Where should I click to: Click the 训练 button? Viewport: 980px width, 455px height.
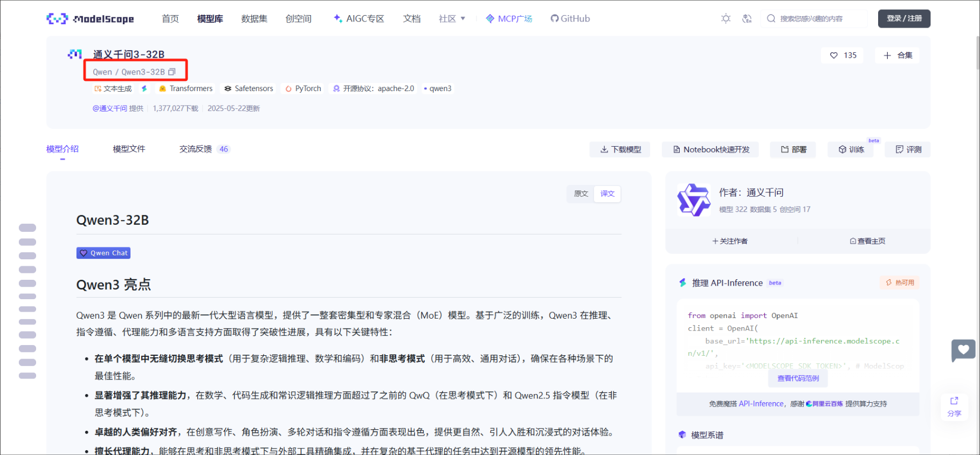851,149
